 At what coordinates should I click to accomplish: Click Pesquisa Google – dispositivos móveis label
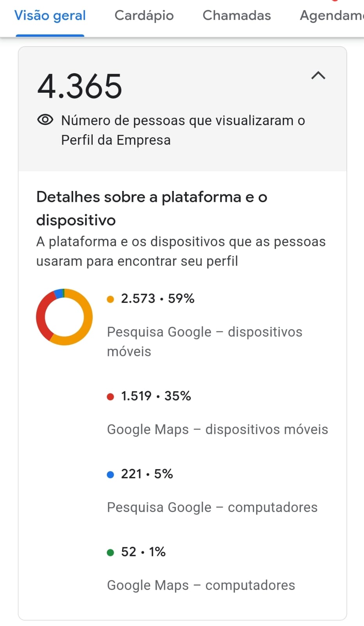[x=204, y=341]
